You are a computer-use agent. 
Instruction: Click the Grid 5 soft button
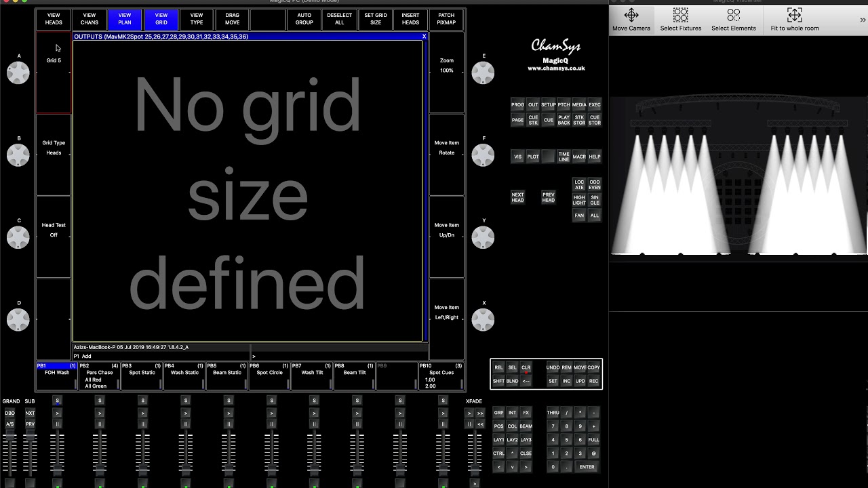tap(54, 73)
